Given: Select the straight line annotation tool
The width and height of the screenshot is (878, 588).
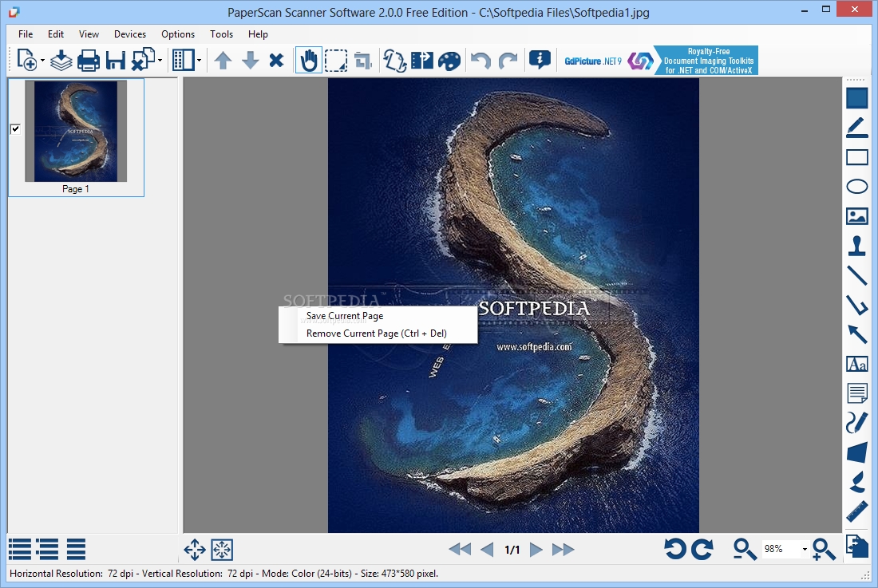Looking at the screenshot, I should coord(856,274).
